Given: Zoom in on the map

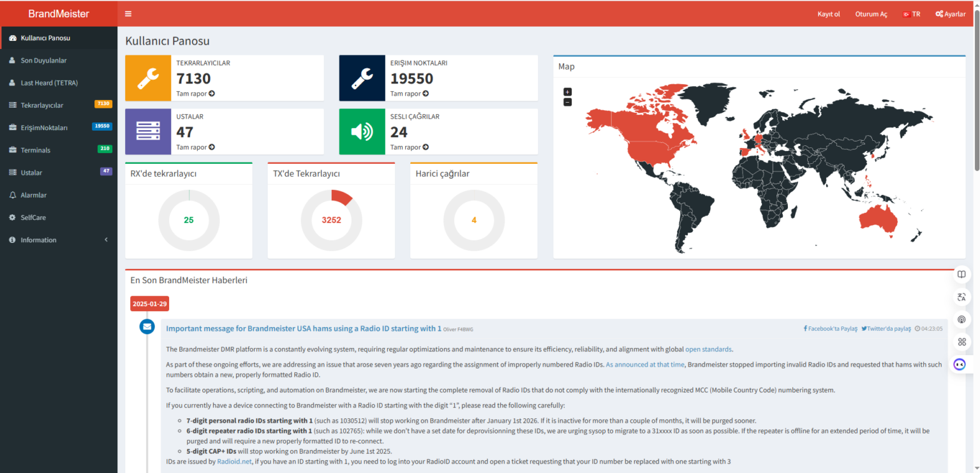Looking at the screenshot, I should [568, 92].
